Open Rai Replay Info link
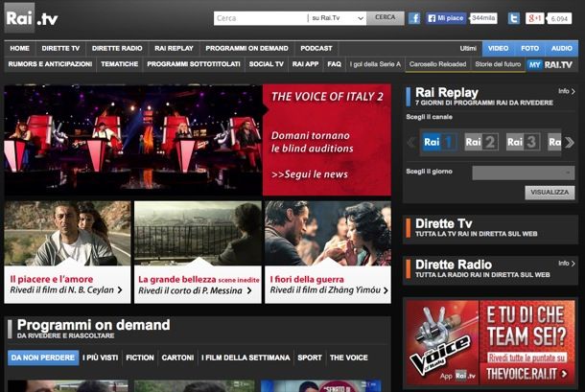 567,91
